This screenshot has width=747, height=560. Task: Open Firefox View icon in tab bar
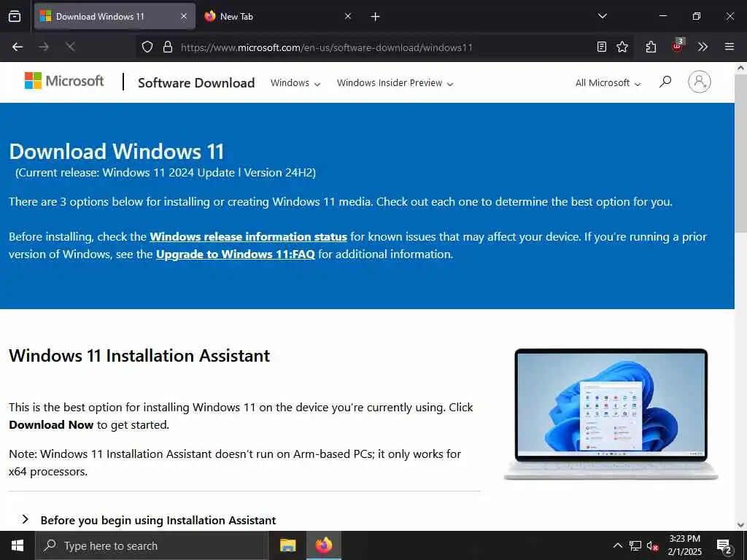click(15, 17)
